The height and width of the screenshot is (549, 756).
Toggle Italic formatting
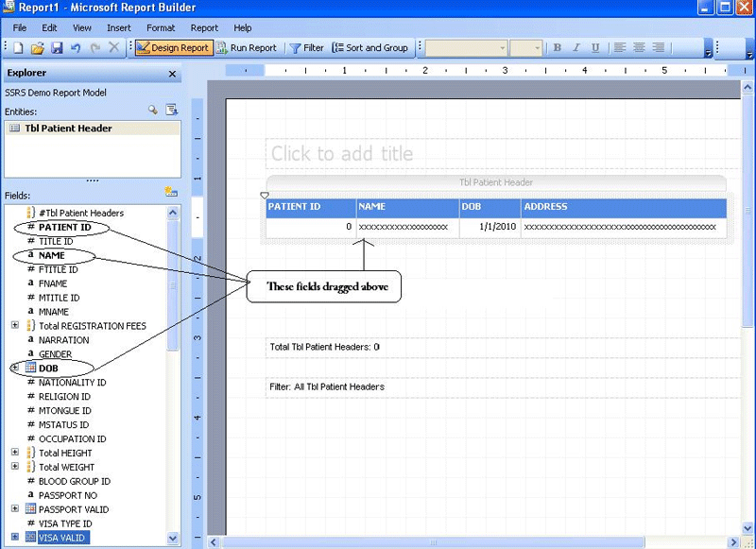(x=576, y=47)
